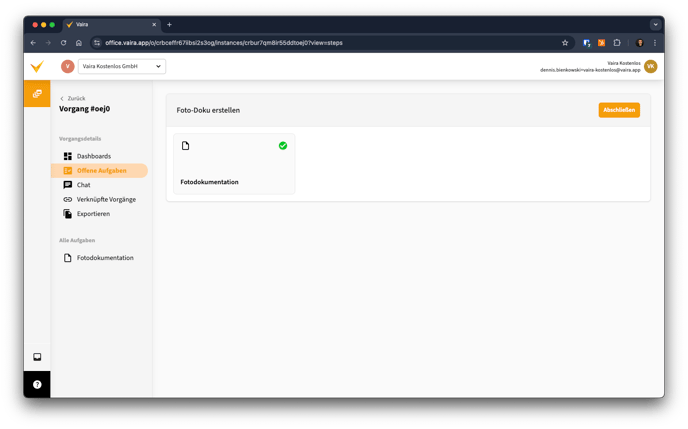Open the tab search chevron in Chrome

[655, 24]
